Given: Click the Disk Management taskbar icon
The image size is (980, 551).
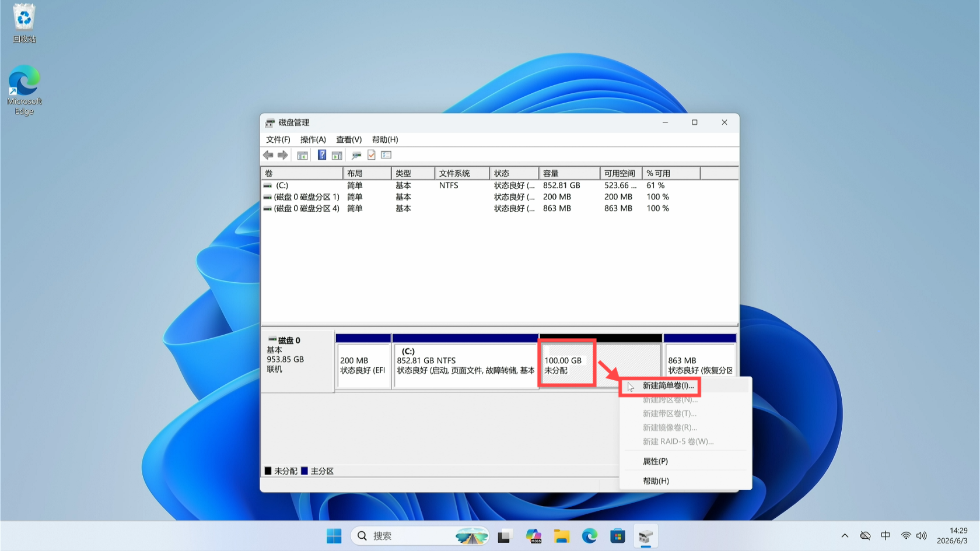Looking at the screenshot, I should (x=646, y=536).
